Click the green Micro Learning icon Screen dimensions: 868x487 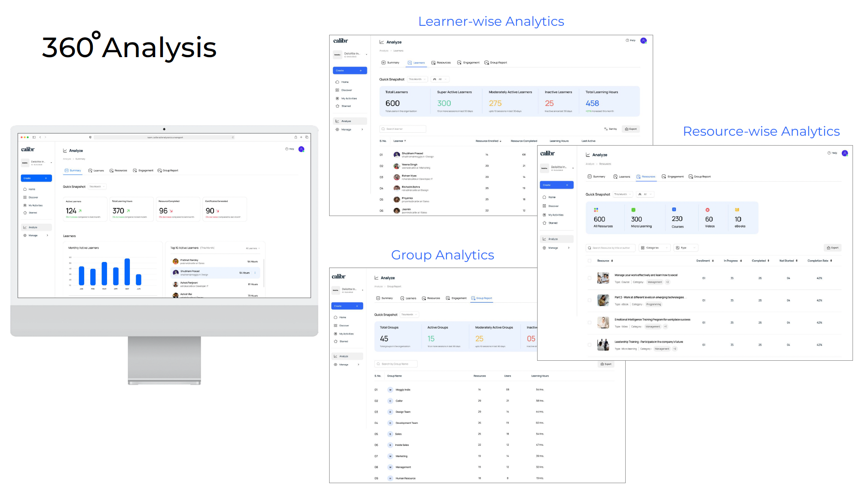633,210
